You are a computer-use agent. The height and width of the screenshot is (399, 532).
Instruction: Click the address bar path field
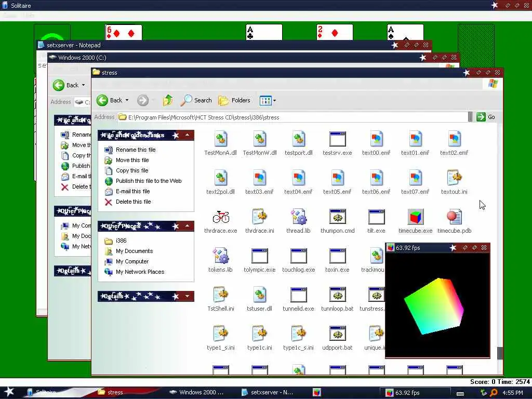click(x=294, y=117)
